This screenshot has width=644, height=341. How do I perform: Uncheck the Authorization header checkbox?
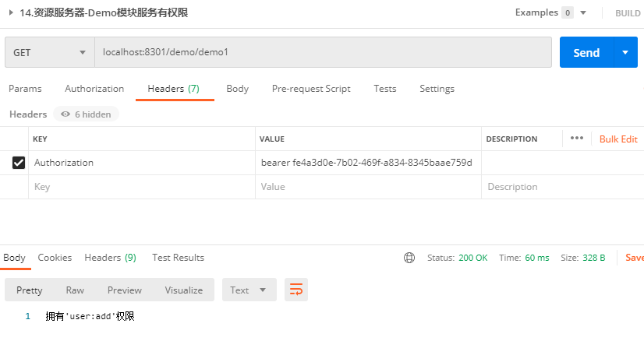[19, 163]
